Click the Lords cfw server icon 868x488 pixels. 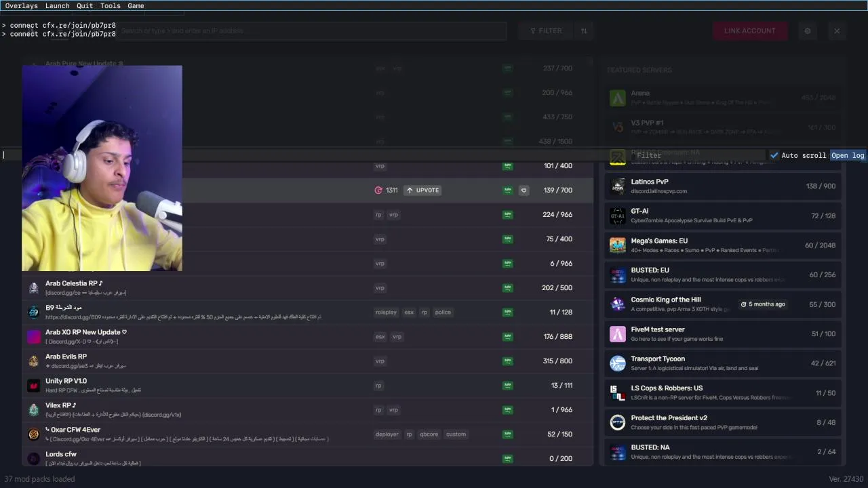click(33, 458)
